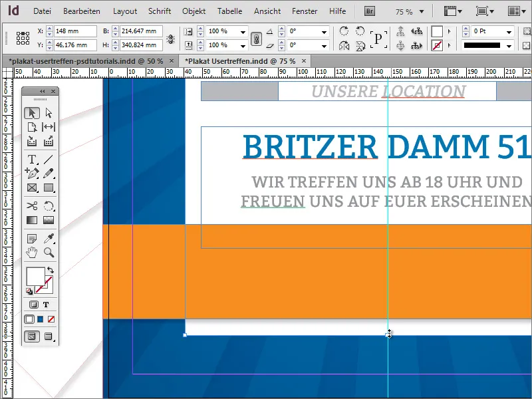Select the Pen tool
This screenshot has width=532, height=399.
(32, 172)
